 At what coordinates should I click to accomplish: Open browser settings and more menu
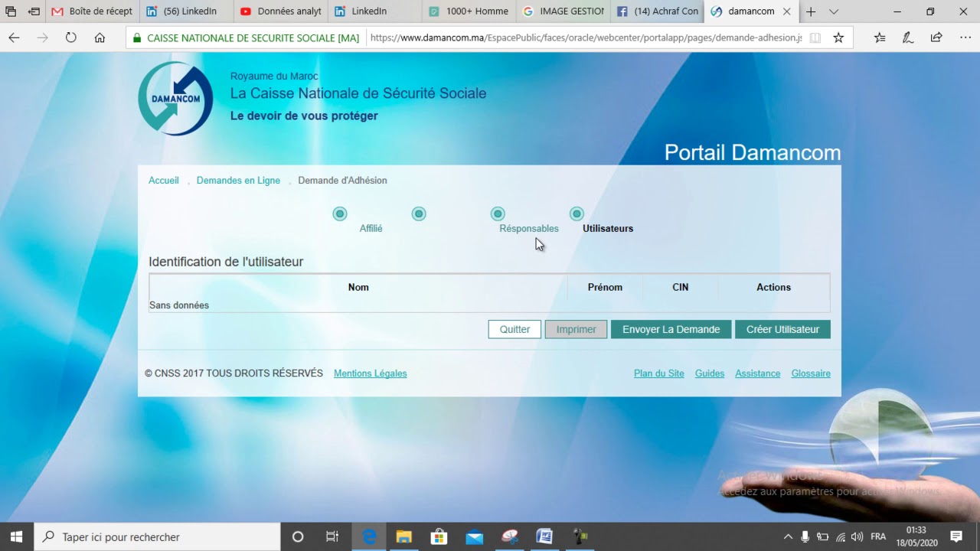pos(964,37)
